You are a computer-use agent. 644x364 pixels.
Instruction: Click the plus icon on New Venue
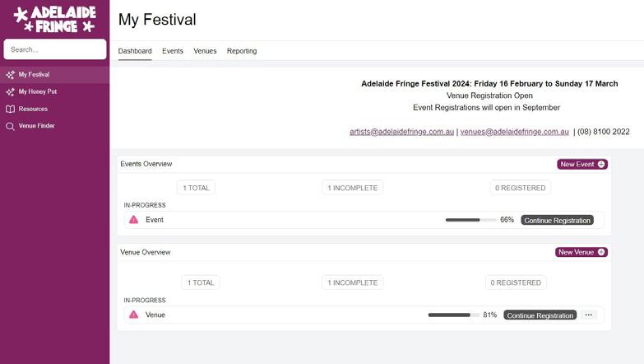(601, 252)
